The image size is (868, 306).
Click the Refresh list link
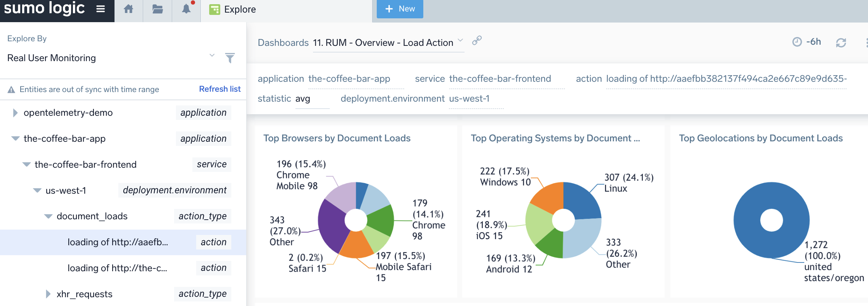(x=219, y=89)
